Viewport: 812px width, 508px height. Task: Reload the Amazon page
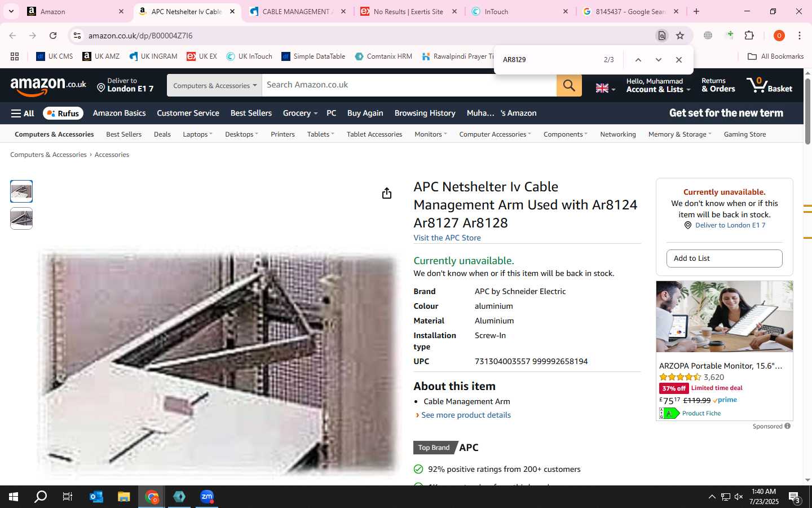coord(53,36)
